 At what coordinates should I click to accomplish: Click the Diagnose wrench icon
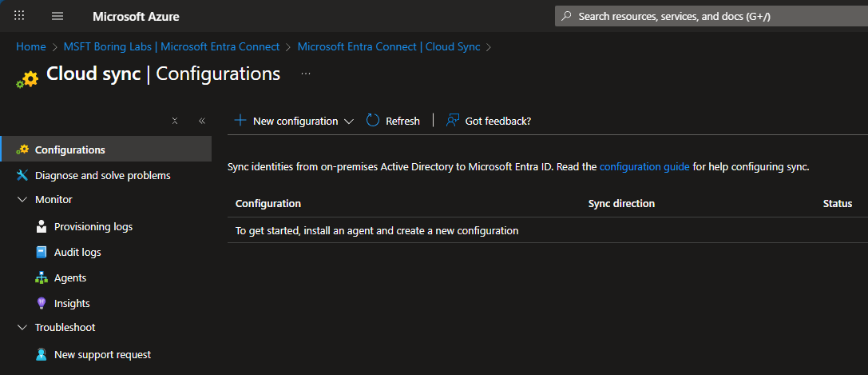22,175
